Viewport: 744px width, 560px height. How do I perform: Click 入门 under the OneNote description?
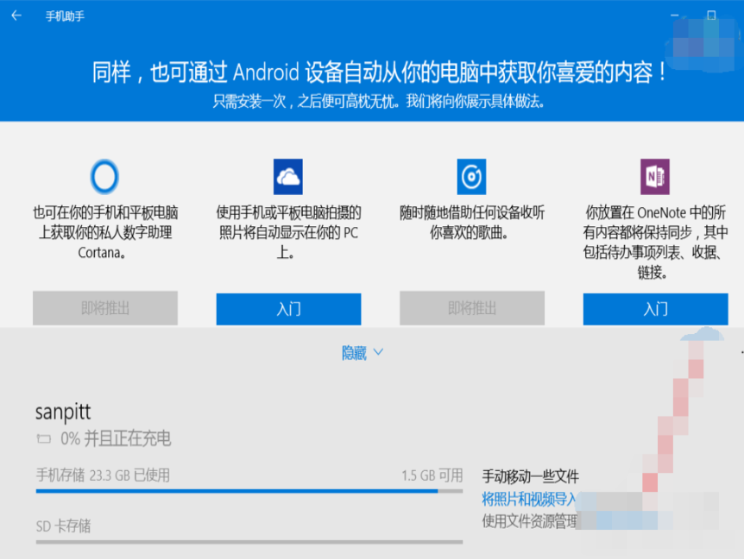click(655, 309)
